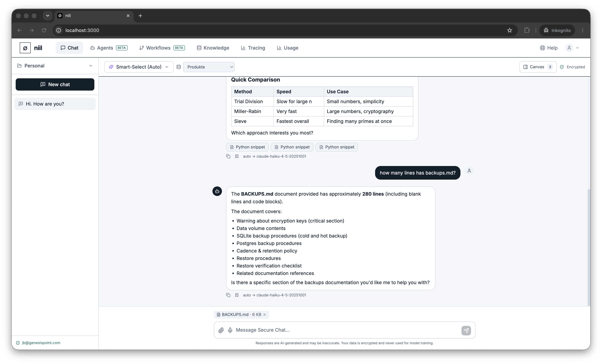Bookmark the BACKUPS.md line count response
602x364 pixels.
237,295
